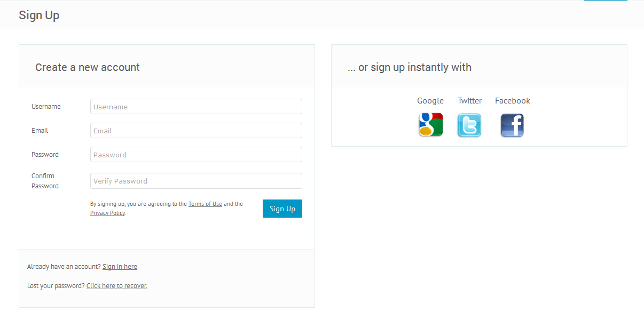Click the "Sign in here" link
This screenshot has height=319, width=644.
tap(120, 266)
